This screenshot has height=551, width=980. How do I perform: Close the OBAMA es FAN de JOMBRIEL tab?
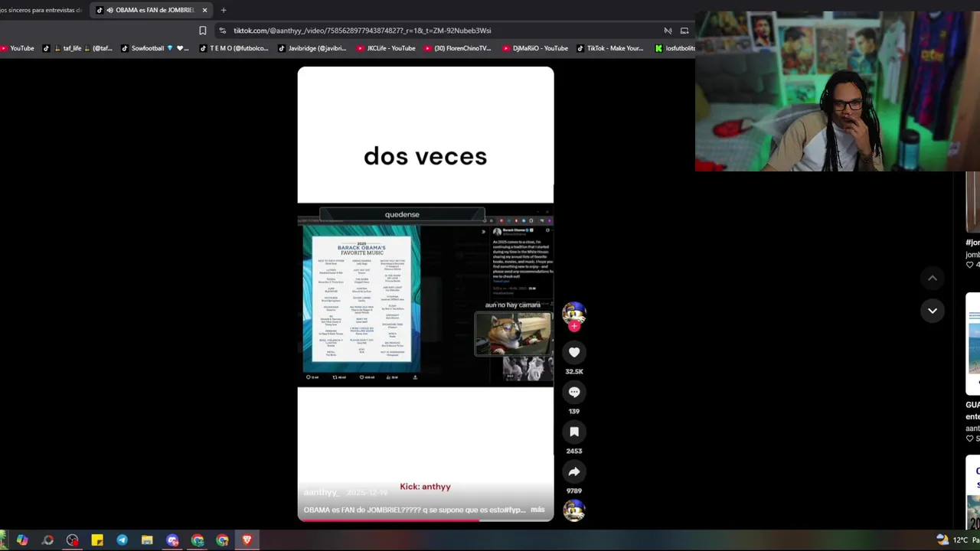tap(204, 10)
